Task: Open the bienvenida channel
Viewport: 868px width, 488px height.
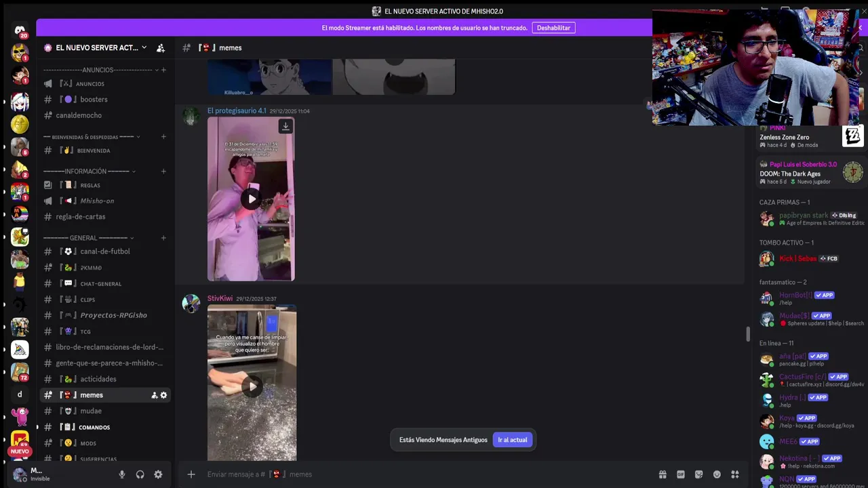Action: pos(104,150)
